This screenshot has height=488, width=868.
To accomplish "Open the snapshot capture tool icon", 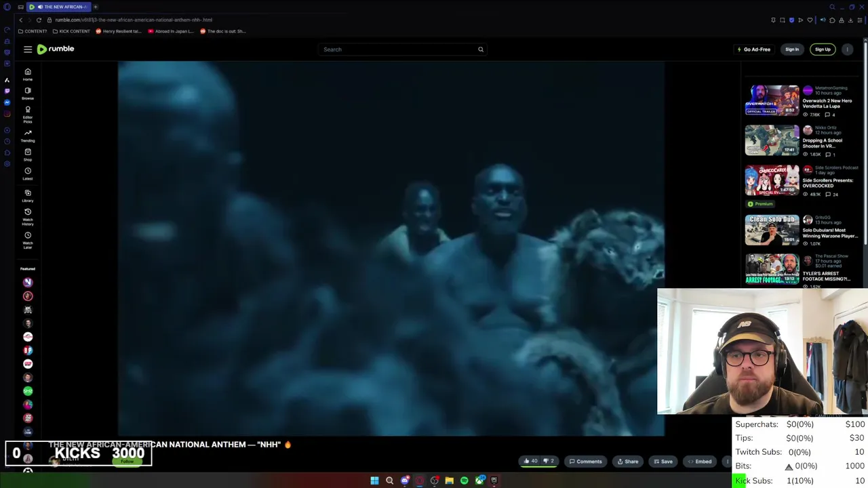I will tap(783, 20).
